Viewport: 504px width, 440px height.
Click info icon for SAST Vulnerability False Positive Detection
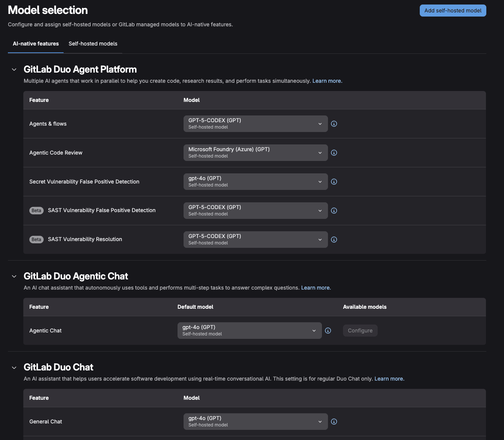tap(334, 211)
